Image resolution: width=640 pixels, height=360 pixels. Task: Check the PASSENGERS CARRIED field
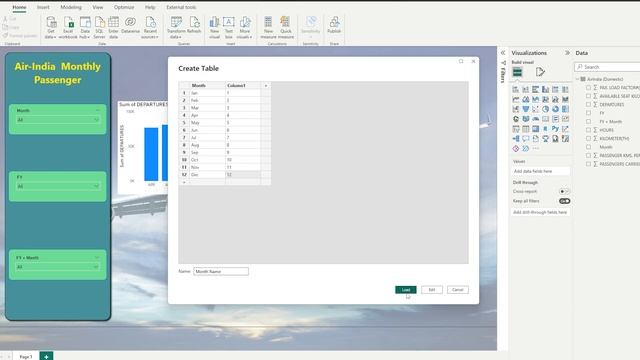(588, 164)
